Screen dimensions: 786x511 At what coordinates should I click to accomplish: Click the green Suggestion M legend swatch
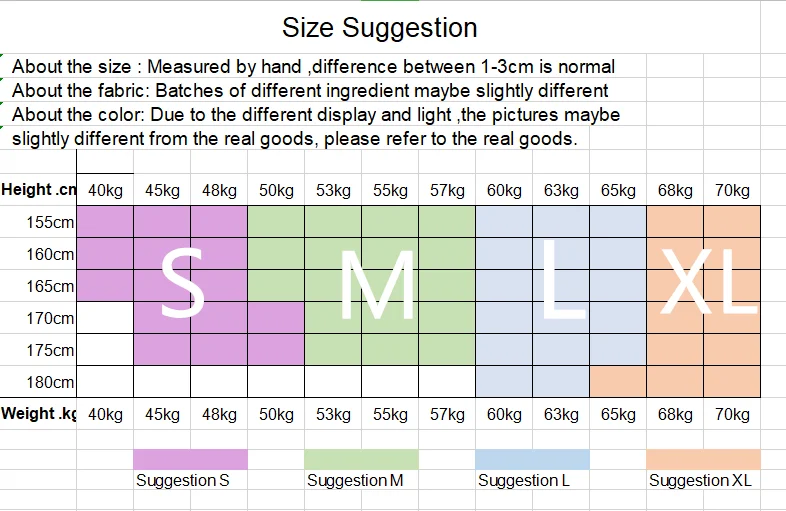(x=361, y=459)
